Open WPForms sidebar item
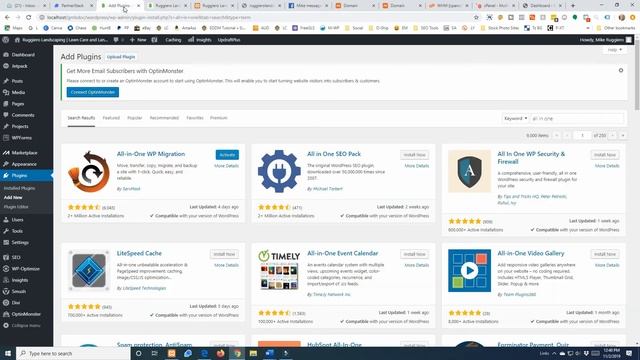The image size is (640, 360). [21, 138]
